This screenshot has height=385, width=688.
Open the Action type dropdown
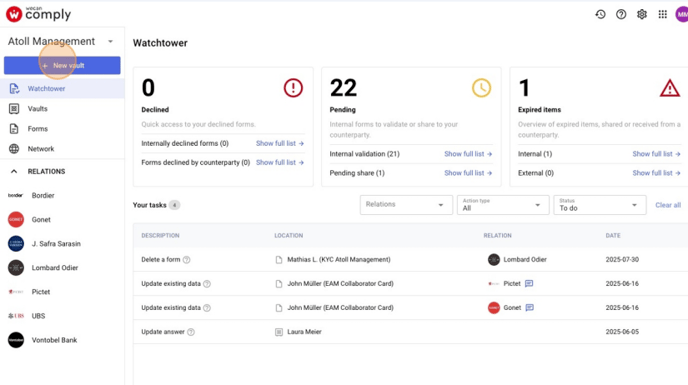503,205
